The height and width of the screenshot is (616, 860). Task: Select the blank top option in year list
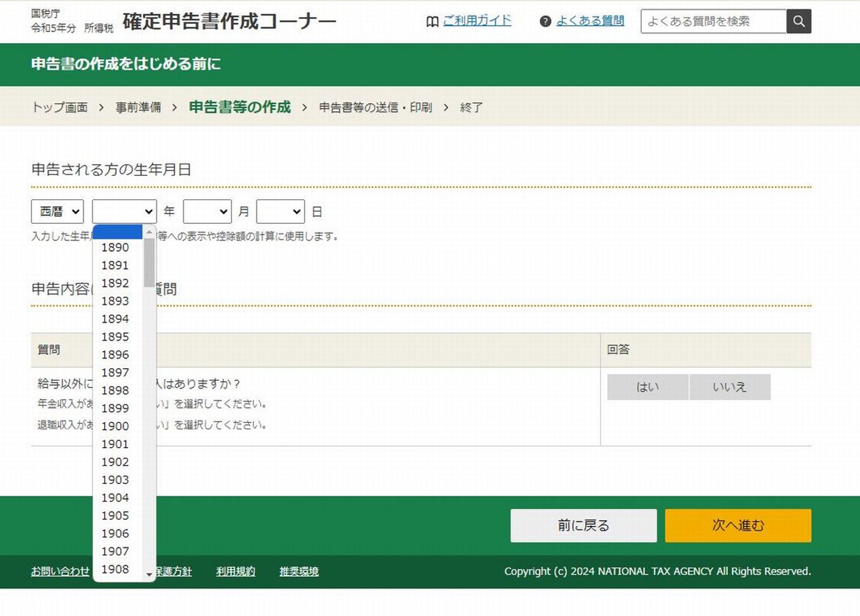coord(117,232)
